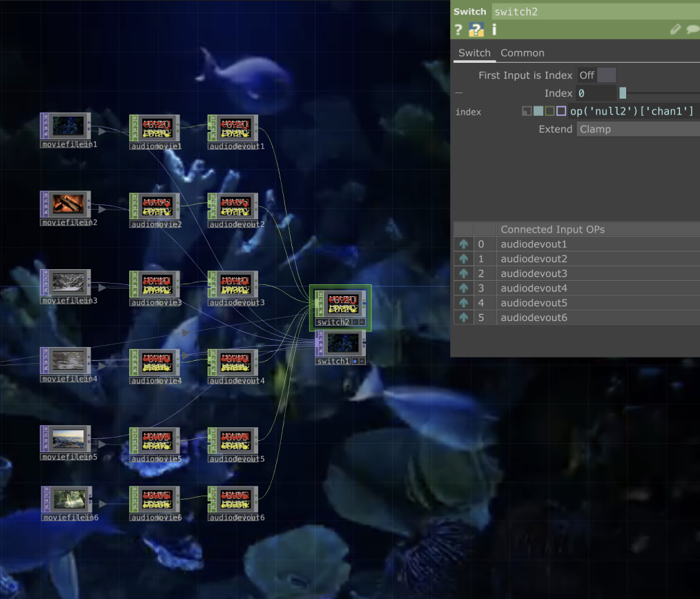The width and height of the screenshot is (700, 599).
Task: Switch to the Common tab
Action: click(522, 53)
